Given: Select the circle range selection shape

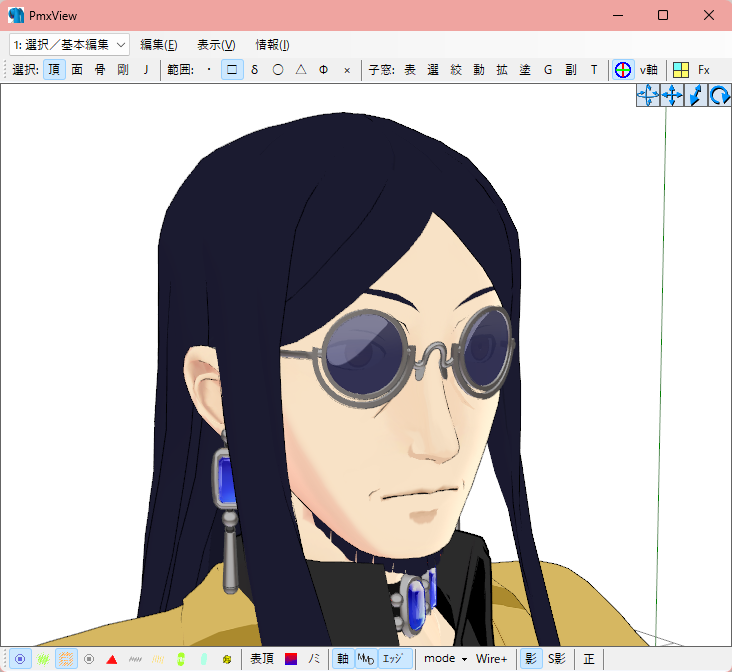Looking at the screenshot, I should 277,70.
